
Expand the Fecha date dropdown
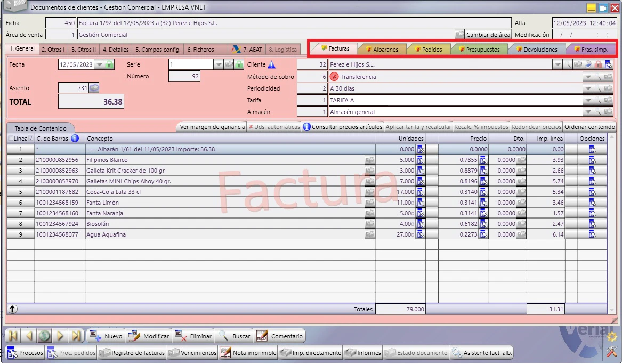tap(99, 64)
